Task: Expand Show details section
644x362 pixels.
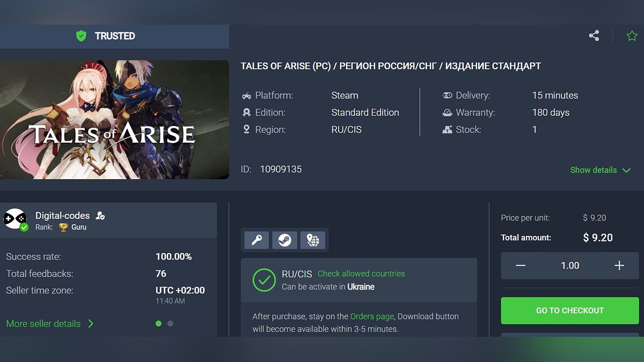Action: 599,170
